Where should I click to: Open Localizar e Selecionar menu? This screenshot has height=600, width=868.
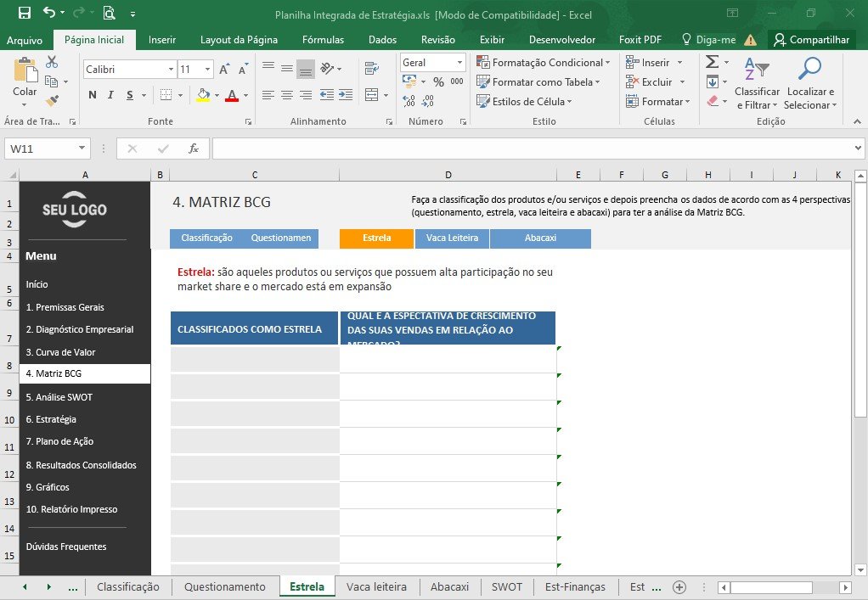[x=810, y=83]
